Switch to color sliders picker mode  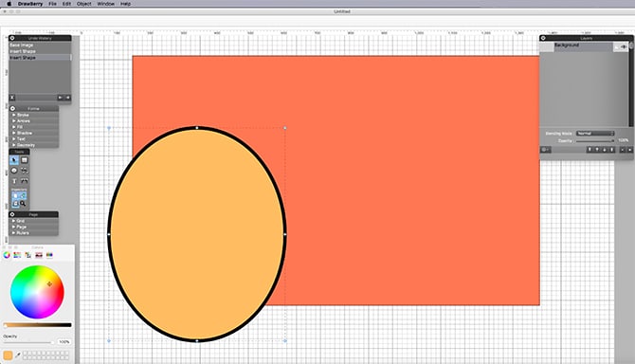pyautogui.click(x=17, y=255)
